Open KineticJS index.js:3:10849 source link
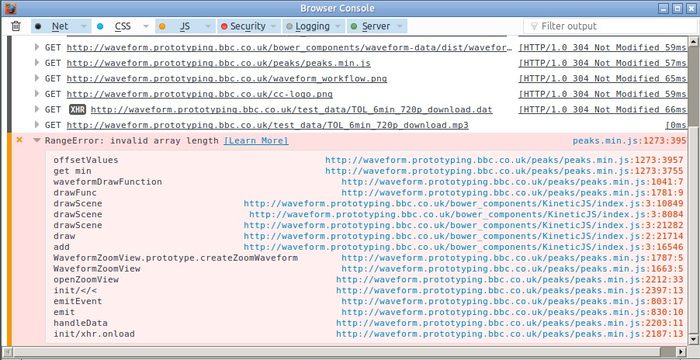The height and width of the screenshot is (360, 700). [463, 203]
